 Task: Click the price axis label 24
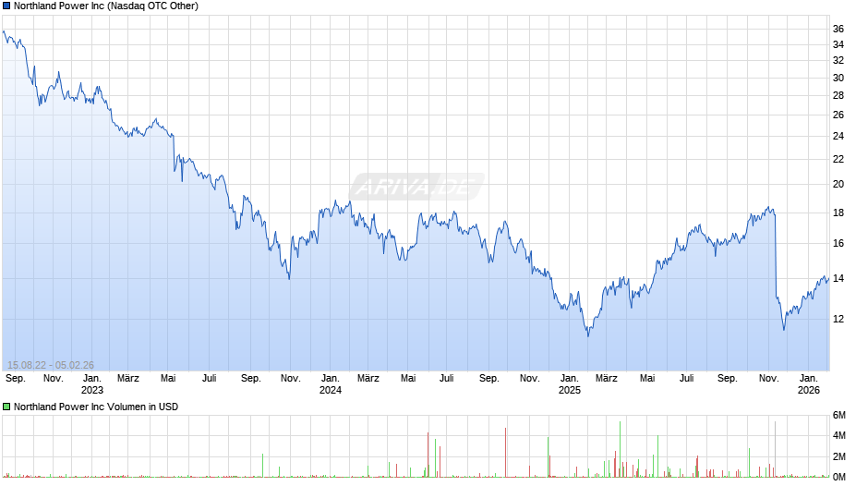[838, 137]
